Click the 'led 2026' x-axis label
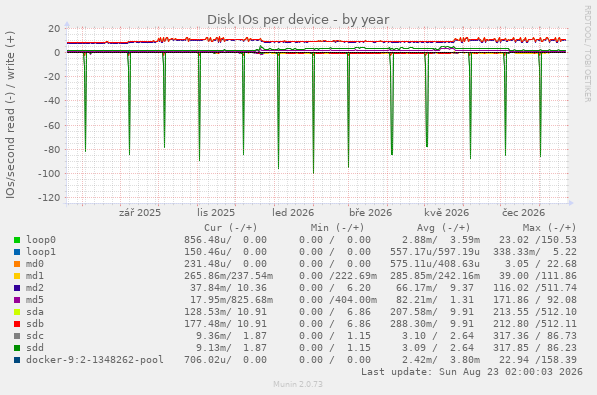The height and width of the screenshot is (395, 597). (293, 213)
